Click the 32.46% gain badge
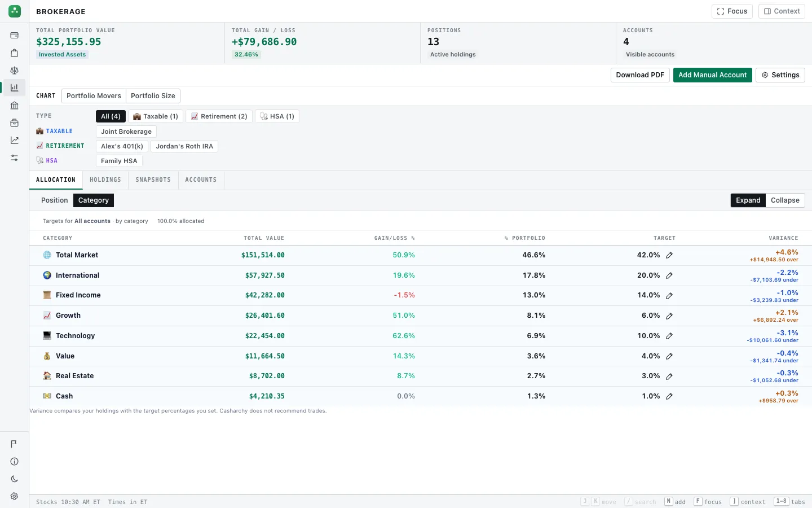Screen dimensions: 812x508 pyautogui.click(x=246, y=55)
